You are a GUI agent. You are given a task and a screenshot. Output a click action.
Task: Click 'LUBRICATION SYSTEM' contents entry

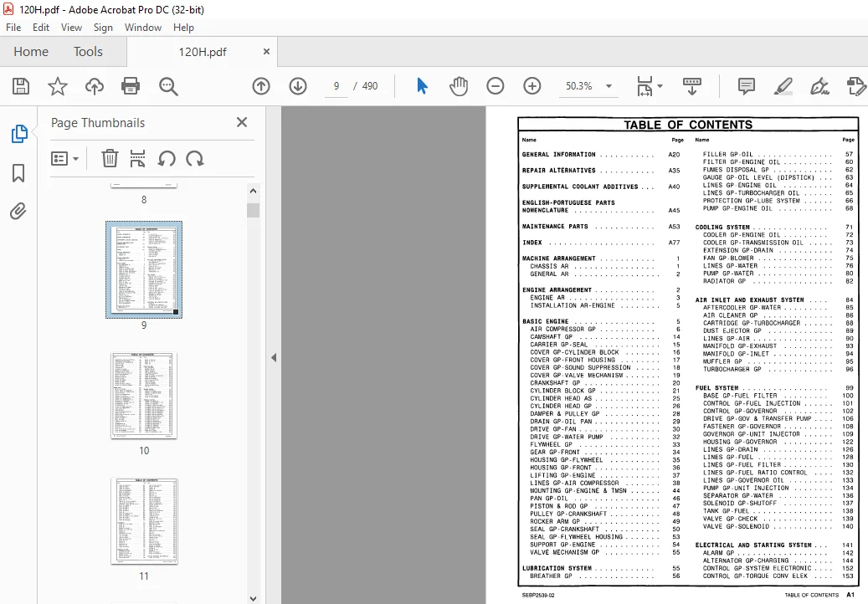point(557,568)
